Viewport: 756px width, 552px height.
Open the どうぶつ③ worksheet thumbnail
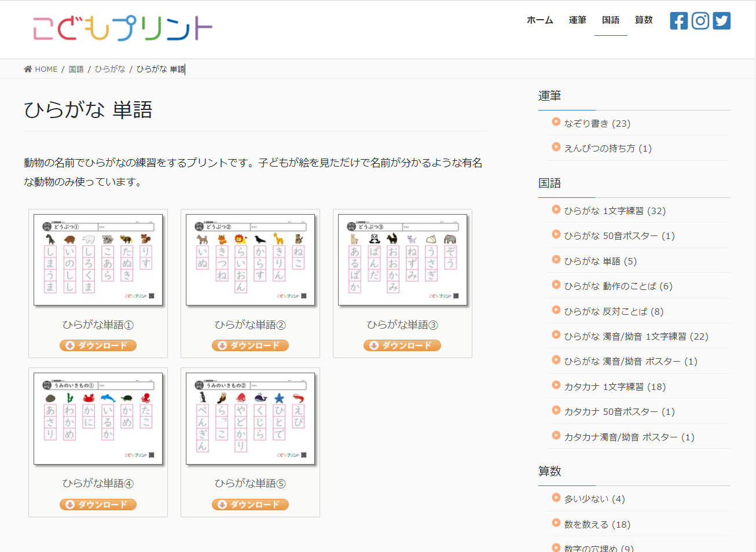tap(402, 260)
